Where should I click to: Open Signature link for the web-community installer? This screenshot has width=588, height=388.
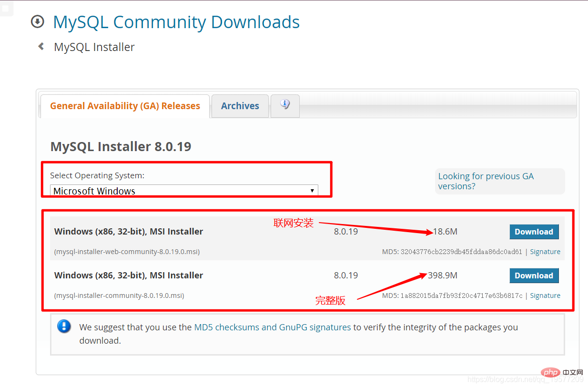(x=545, y=252)
